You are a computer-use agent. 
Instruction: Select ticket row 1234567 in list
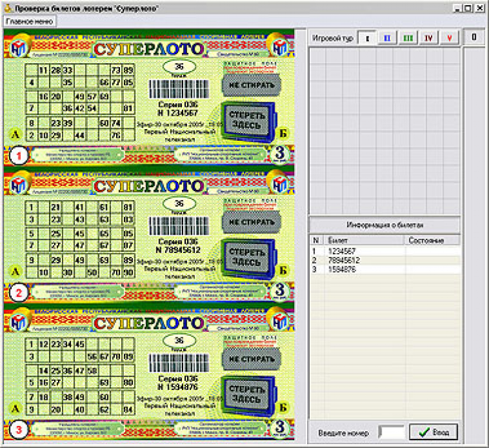[x=385, y=251]
